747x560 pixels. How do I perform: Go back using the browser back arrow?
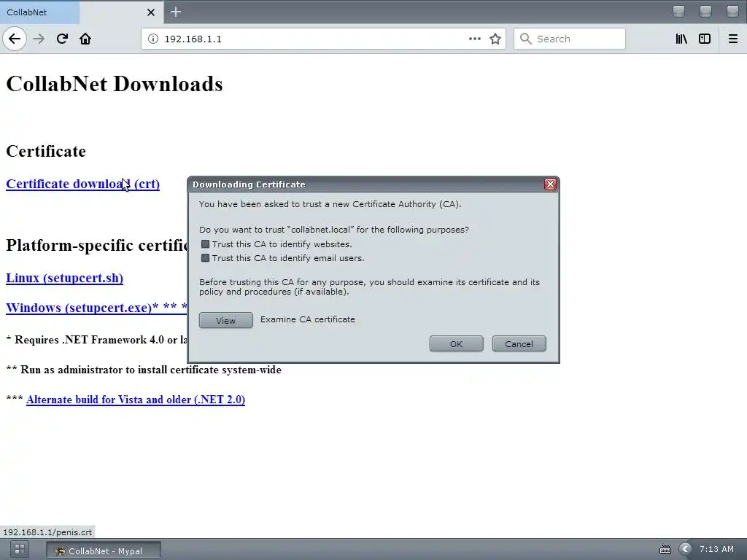pyautogui.click(x=15, y=39)
